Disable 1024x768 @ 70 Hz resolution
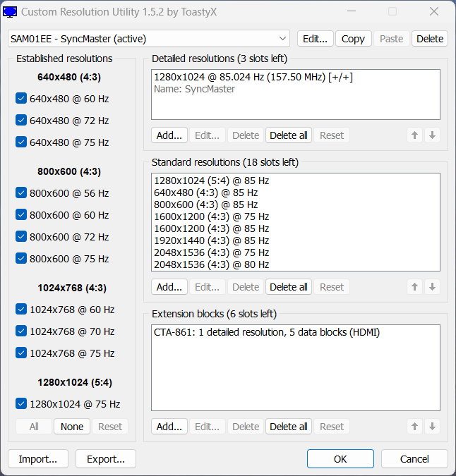Screen dimensions: 456x476 pyautogui.click(x=21, y=331)
